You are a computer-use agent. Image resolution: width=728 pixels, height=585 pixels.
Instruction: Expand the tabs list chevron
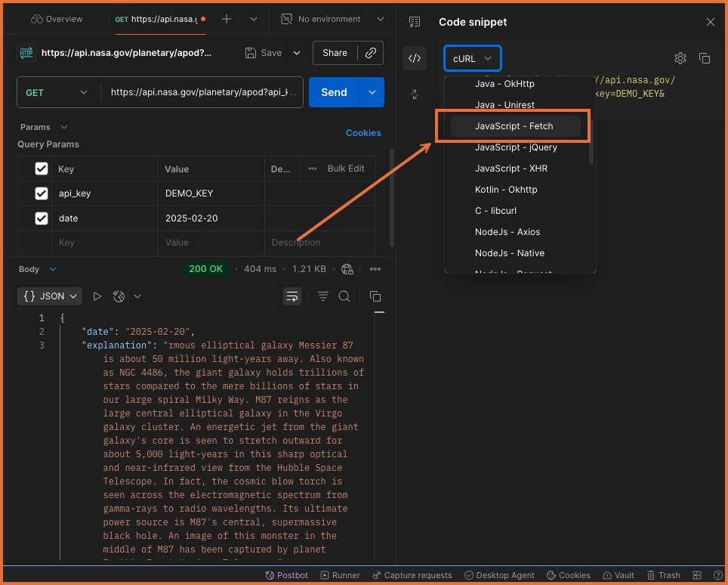254,19
